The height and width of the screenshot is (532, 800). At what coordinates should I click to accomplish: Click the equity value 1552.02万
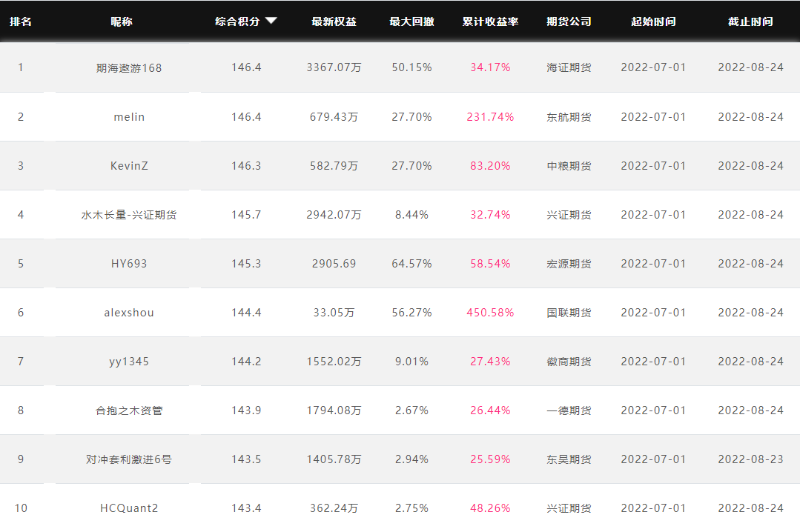(x=334, y=362)
